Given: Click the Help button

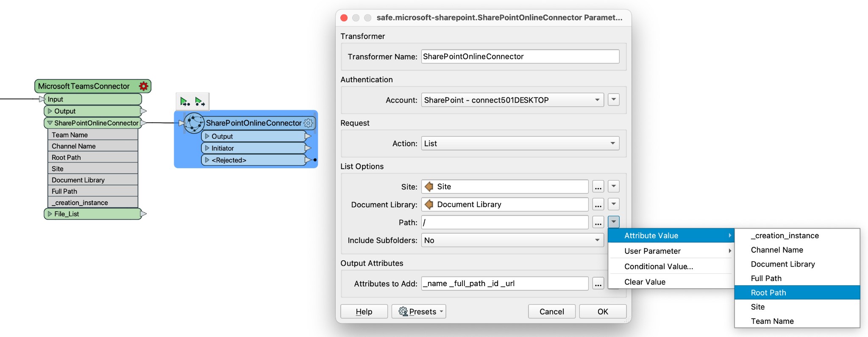Looking at the screenshot, I should point(364,312).
